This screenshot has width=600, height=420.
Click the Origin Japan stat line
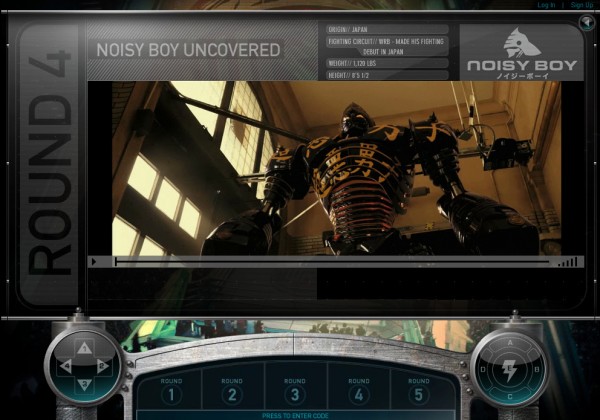[387, 29]
